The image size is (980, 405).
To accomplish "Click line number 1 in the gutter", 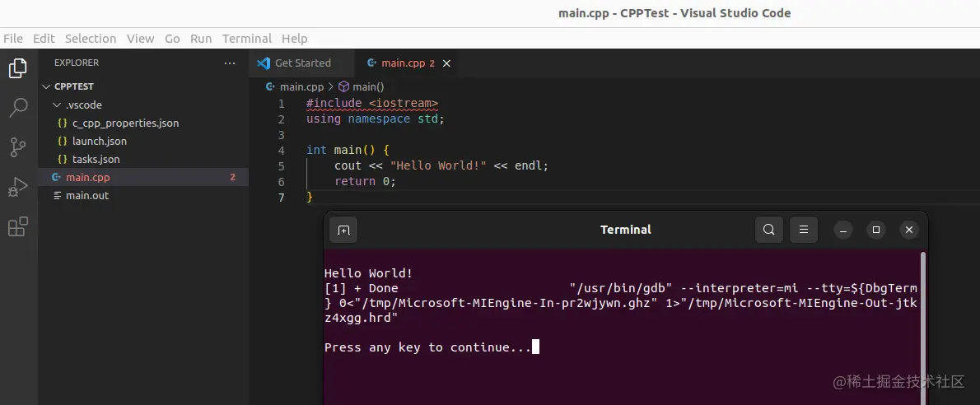I will tap(282, 104).
